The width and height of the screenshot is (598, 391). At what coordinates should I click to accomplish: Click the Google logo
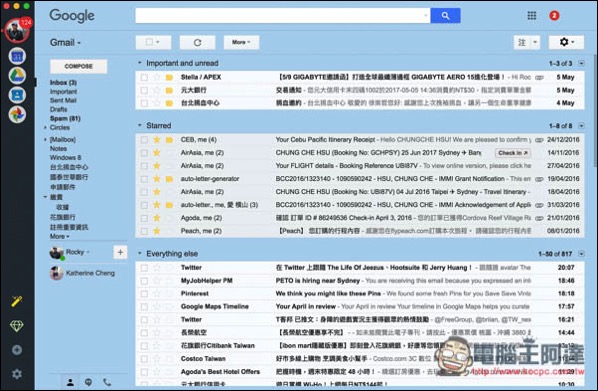tap(72, 16)
